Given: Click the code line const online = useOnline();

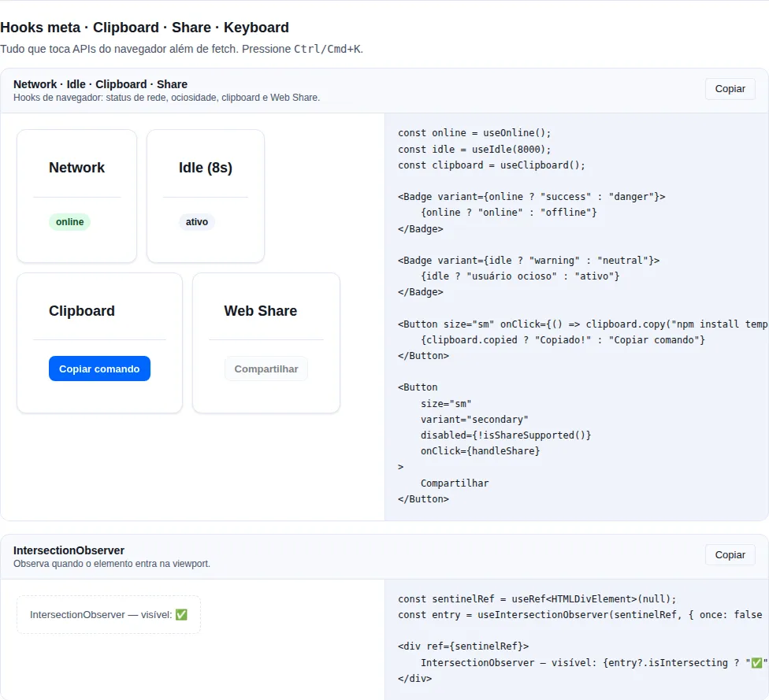Looking at the screenshot, I should point(474,133).
